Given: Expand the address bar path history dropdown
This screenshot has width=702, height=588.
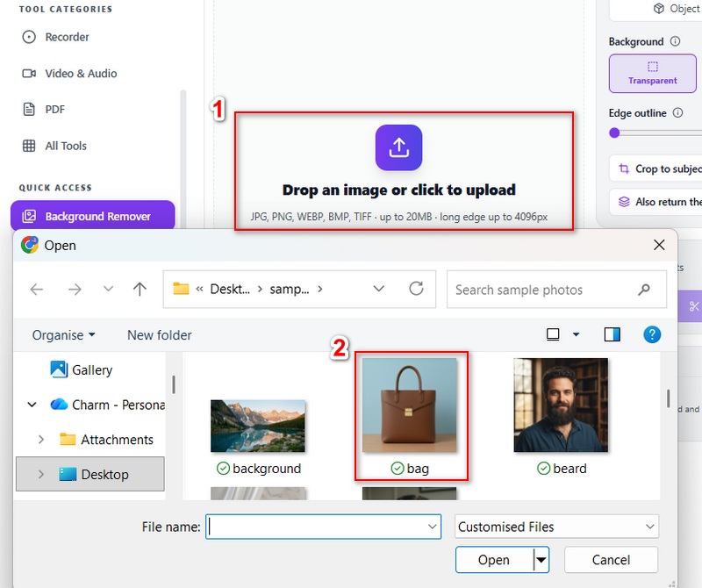Looking at the screenshot, I should 379,289.
